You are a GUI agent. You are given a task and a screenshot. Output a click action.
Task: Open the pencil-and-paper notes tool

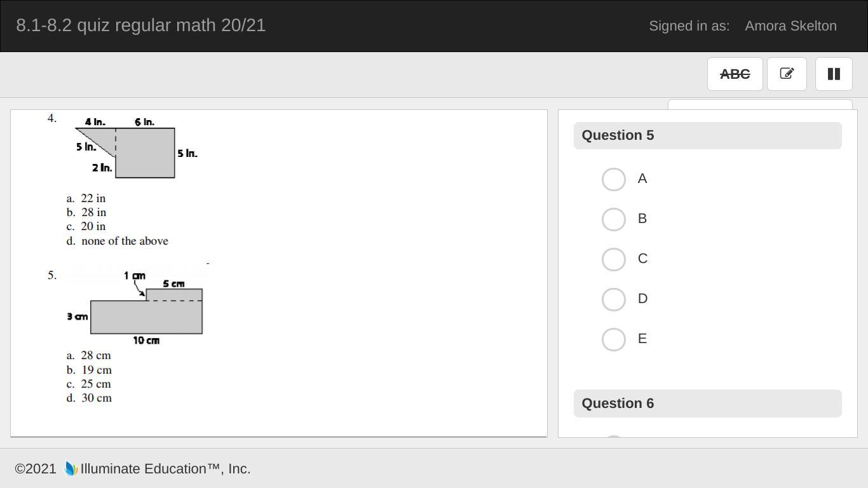(787, 74)
